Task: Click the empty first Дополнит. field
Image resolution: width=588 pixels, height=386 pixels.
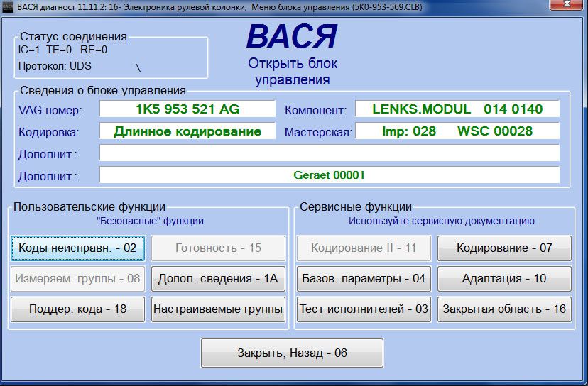Action: 329,153
